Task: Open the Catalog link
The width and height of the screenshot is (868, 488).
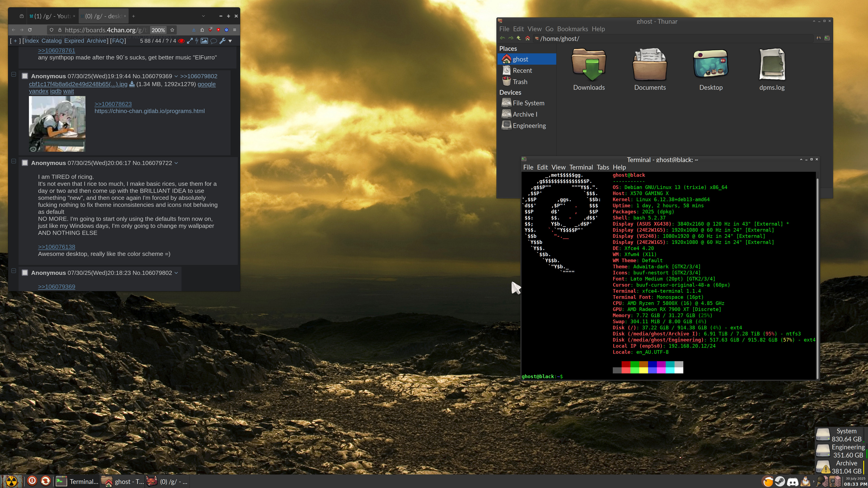Action: [x=52, y=41]
